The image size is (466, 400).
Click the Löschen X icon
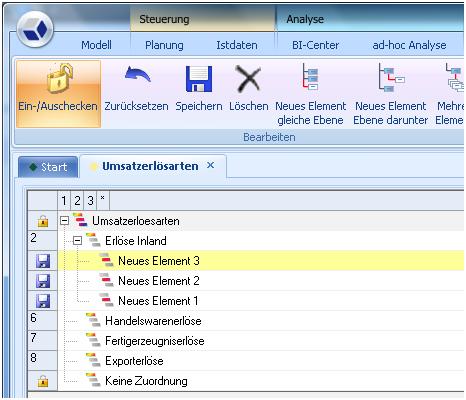[248, 79]
